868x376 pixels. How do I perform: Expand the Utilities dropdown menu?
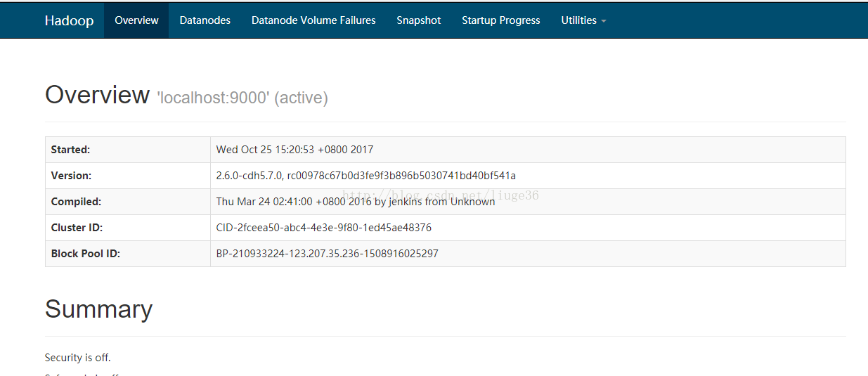(x=583, y=20)
